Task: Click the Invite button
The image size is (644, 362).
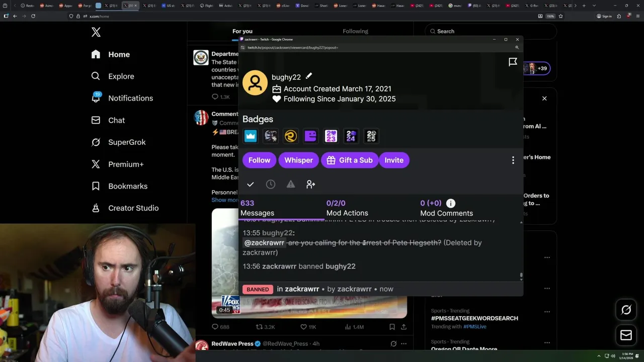Action: (394, 160)
